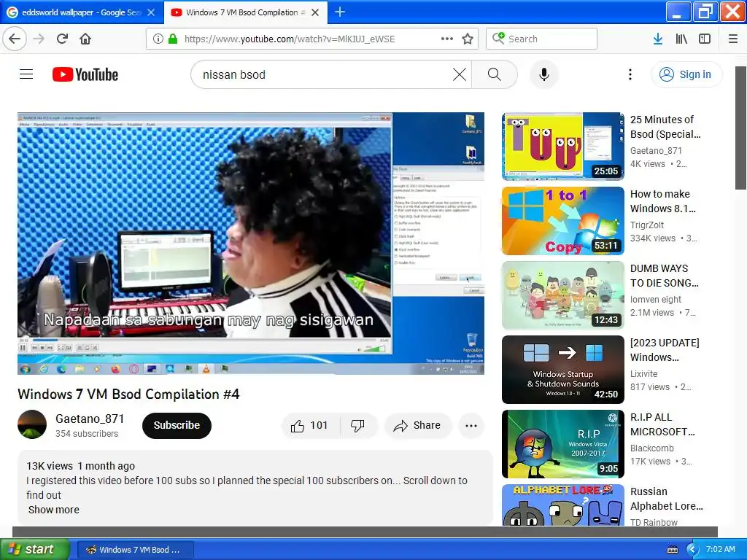
Task: Open more actions ellipsis under the video
Action: [471, 425]
